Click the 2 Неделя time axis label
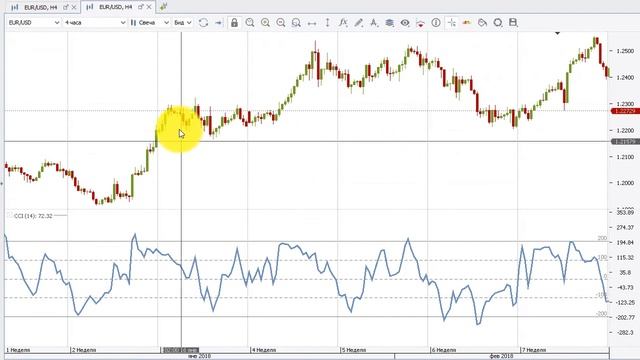 (84, 350)
